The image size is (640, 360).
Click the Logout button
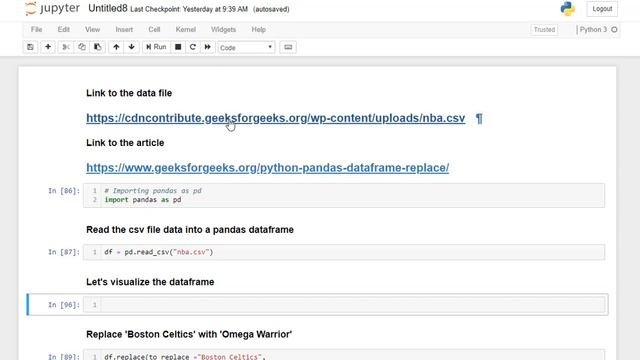[602, 9]
